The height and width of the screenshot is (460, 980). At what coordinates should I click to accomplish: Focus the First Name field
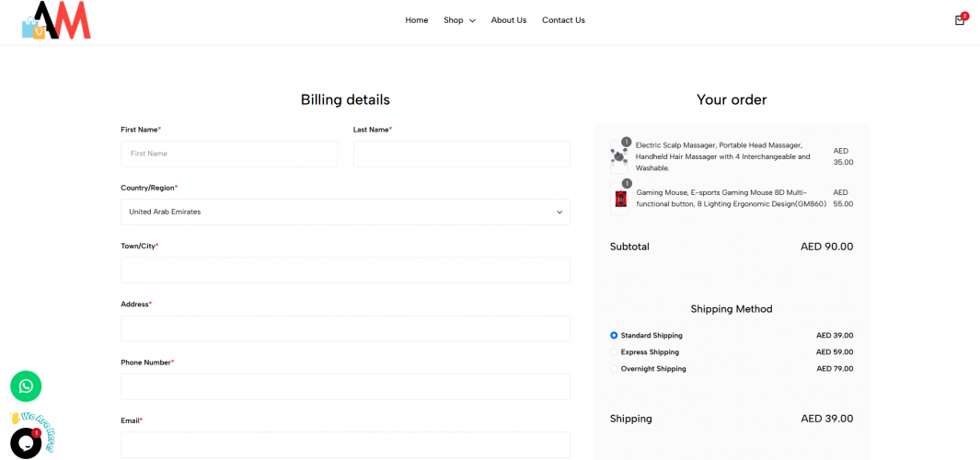pos(229,154)
